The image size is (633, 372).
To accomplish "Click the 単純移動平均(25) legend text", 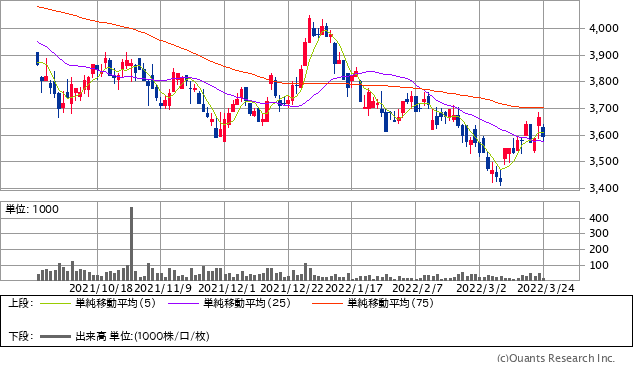I will [247, 303].
